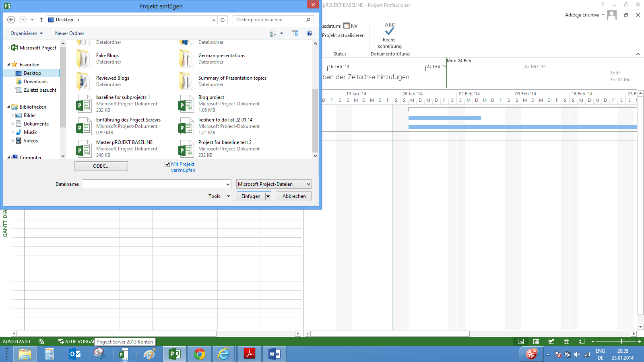
Task: Open the view options dropdown arrow
Action: coord(281,33)
